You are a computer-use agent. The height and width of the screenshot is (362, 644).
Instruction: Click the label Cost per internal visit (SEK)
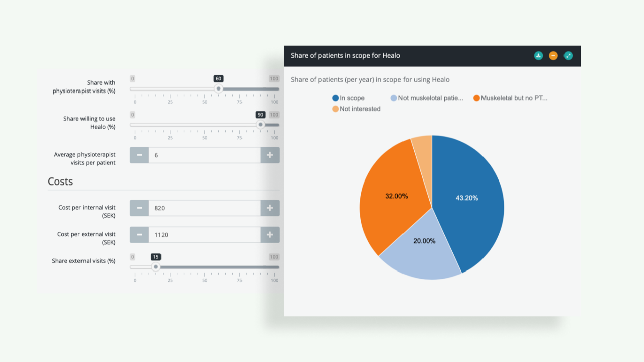pos(87,211)
